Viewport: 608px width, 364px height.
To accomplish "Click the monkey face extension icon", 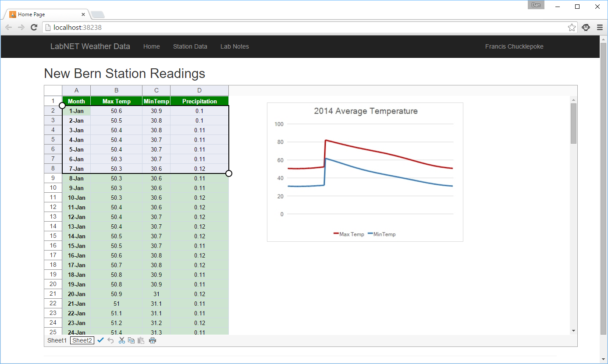I will pos(586,28).
